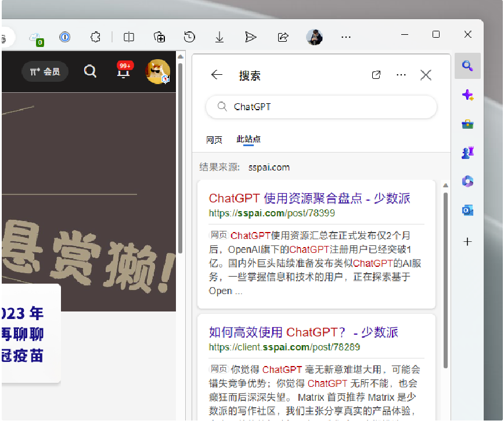Image resolution: width=504 pixels, height=424 pixels.
Task: Toggle split screen view
Action: pyautogui.click(x=128, y=37)
